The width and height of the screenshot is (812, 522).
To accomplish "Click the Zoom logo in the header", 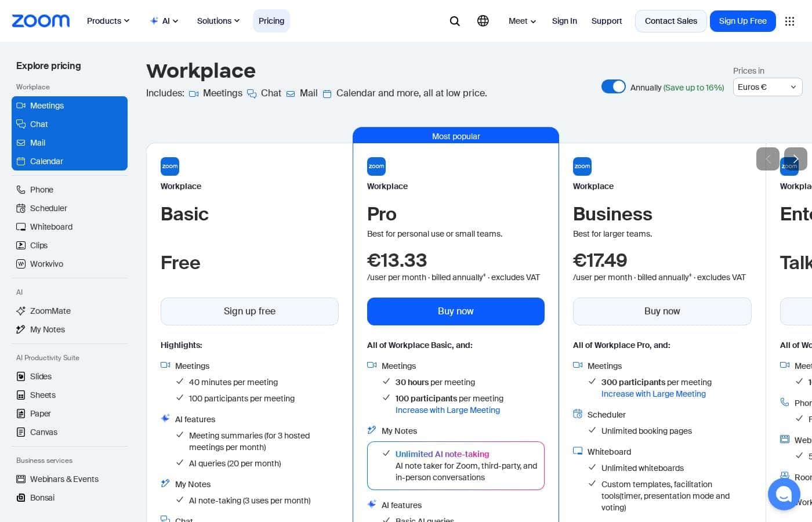I will (41, 21).
